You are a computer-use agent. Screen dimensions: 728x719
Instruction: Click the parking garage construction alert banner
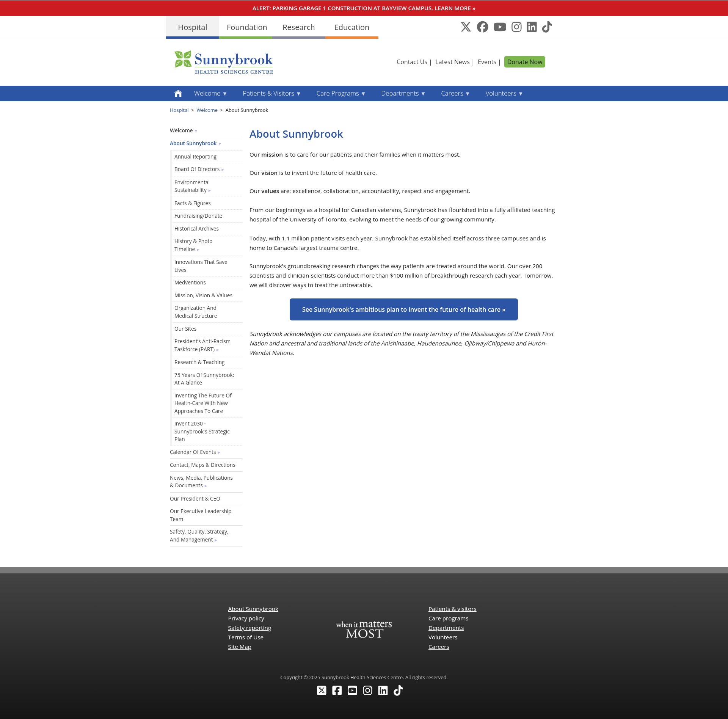tap(364, 8)
